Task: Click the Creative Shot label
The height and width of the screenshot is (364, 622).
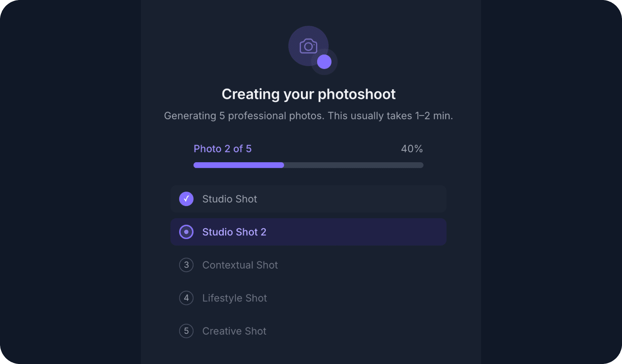Action: pos(234,331)
